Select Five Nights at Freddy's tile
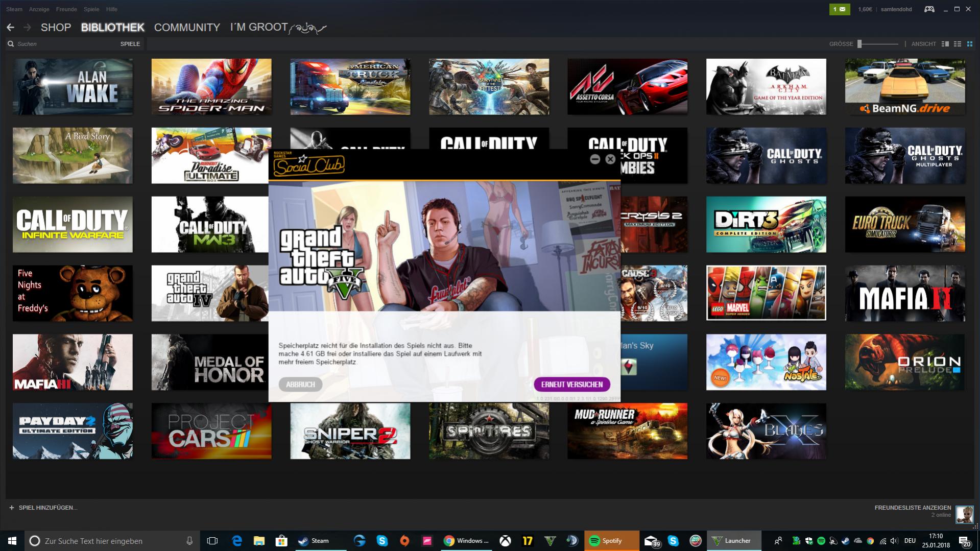980x551 pixels. (x=73, y=293)
